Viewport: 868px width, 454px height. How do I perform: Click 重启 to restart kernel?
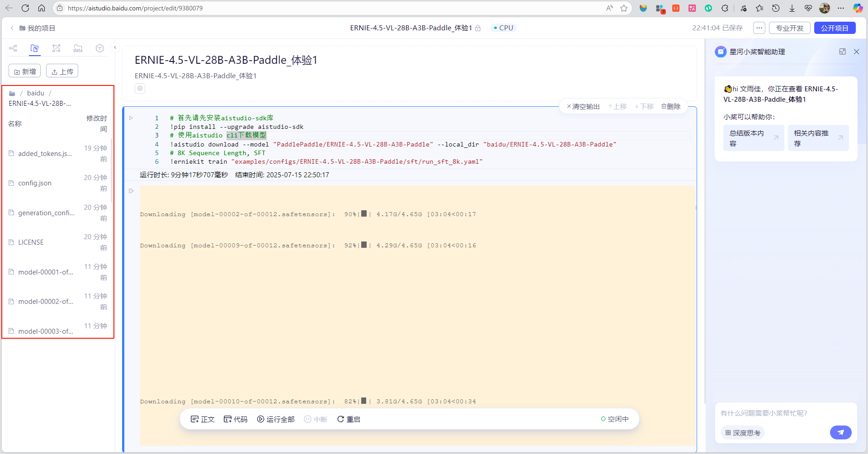(349, 419)
